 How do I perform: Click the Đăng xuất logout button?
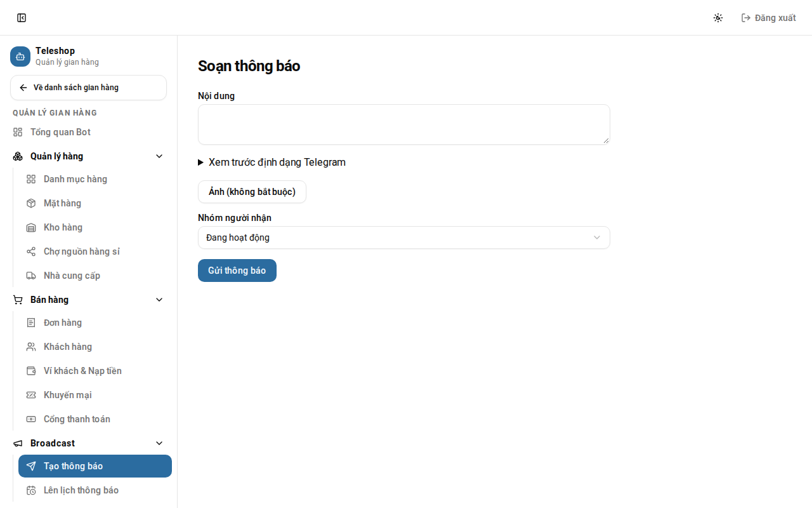[x=768, y=18]
